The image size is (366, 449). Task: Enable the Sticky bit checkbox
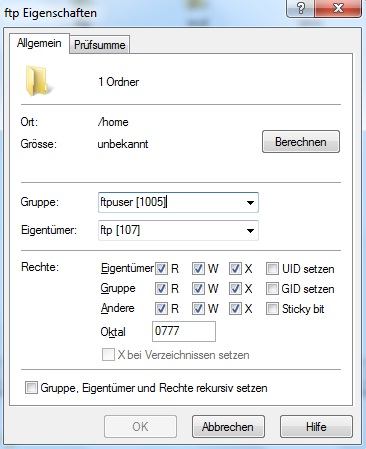click(272, 309)
